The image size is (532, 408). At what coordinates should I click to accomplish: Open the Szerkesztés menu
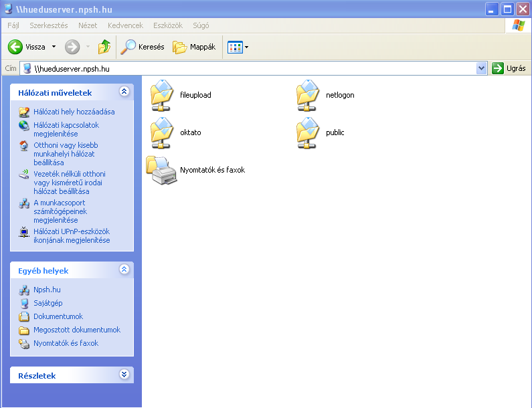pos(49,25)
